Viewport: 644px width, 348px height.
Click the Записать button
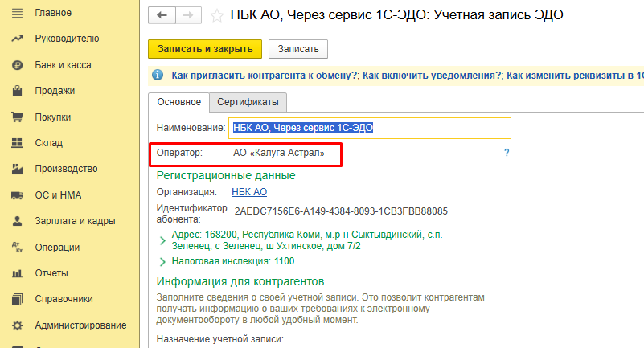(298, 49)
